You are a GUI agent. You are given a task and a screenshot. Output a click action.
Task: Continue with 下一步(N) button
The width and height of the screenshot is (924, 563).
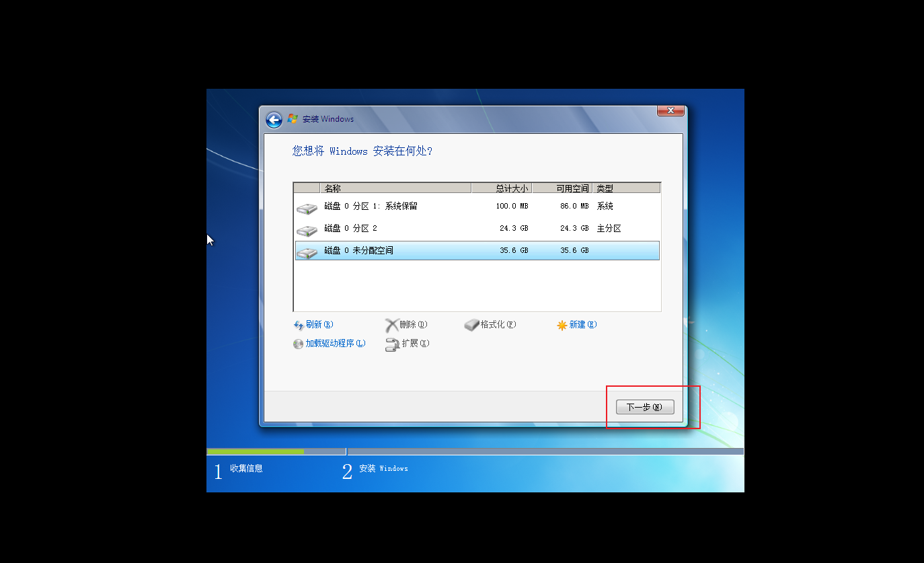pos(645,407)
